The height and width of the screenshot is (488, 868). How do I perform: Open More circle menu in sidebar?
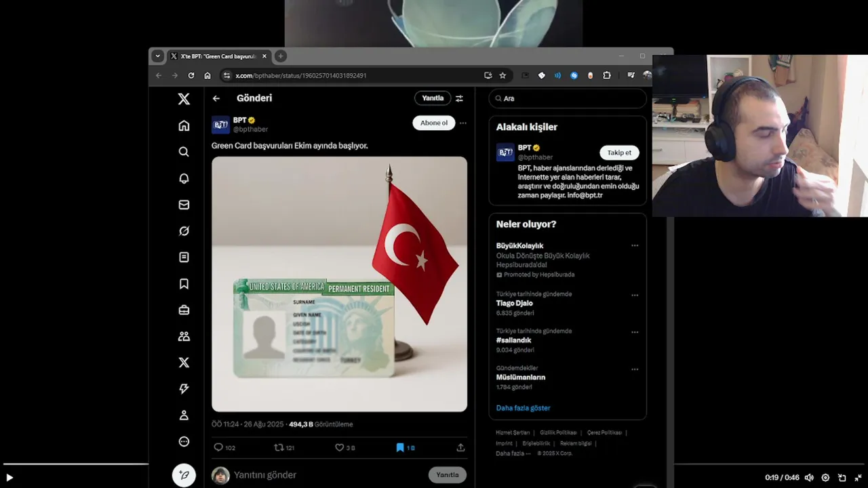coord(184,442)
